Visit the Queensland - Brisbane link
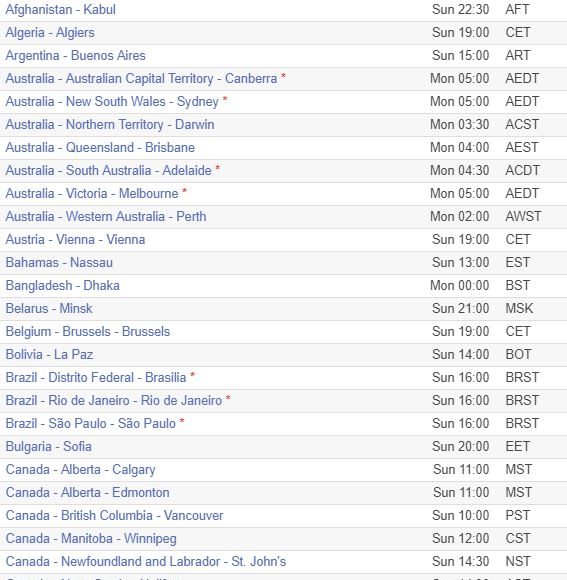The width and height of the screenshot is (567, 580). point(100,147)
